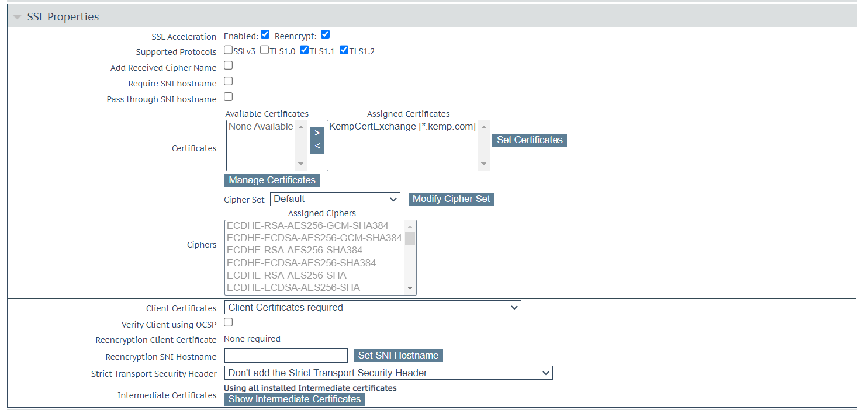Viewport: 868px width, 410px height.
Task: Select cipher ECDHE-ECDSA-AES256-SHA
Action: (x=314, y=288)
